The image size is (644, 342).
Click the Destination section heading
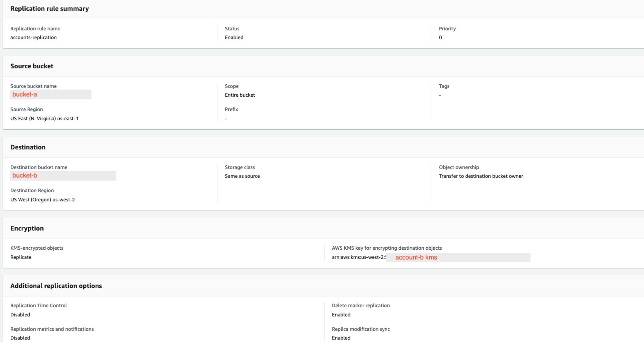(28, 147)
